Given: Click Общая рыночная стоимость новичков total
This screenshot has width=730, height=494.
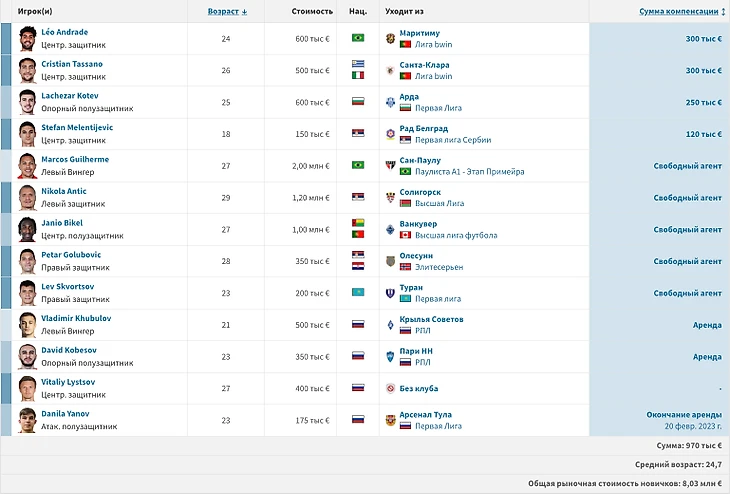Looking at the screenshot, I should 625,484.
